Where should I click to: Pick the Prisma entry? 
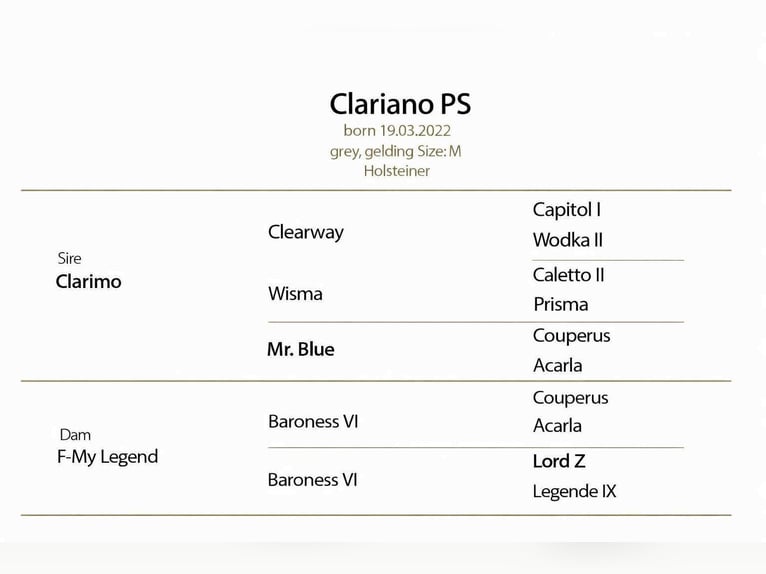pos(561,304)
